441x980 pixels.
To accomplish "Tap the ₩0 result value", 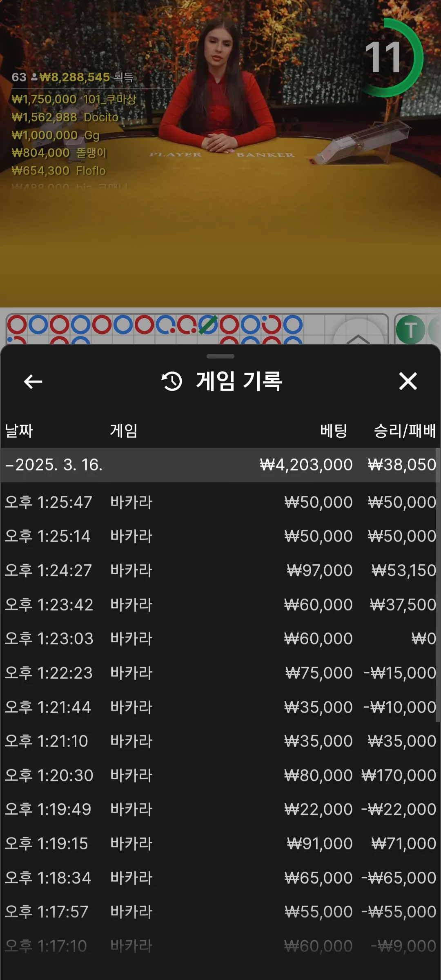I will 424,638.
